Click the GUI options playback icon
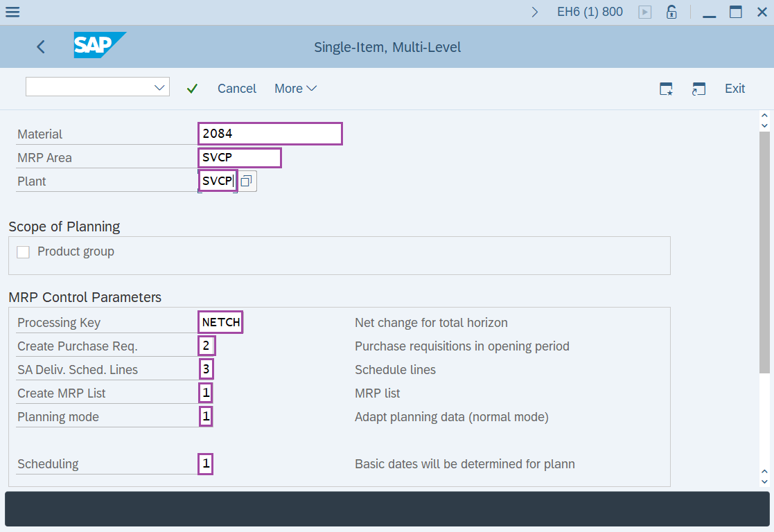774x532 pixels. pyautogui.click(x=644, y=12)
